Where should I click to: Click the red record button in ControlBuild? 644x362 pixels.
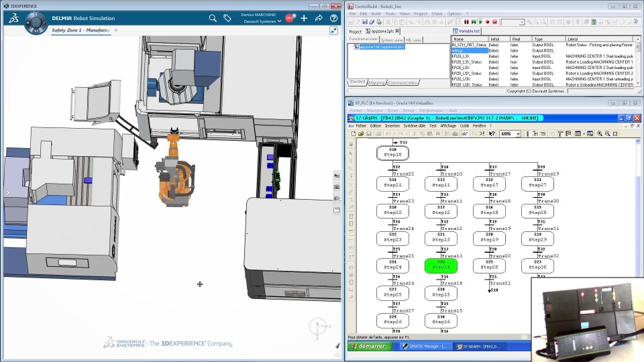(488, 21)
